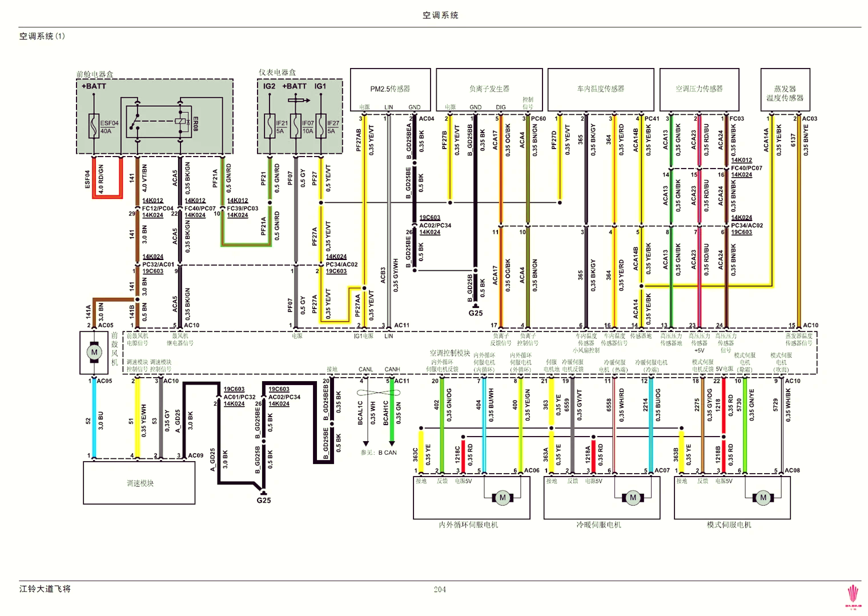Viewport: 868px width, 616px height.
Task: Select the 模式伺服电机 motor symbol
Action: pyautogui.click(x=763, y=498)
